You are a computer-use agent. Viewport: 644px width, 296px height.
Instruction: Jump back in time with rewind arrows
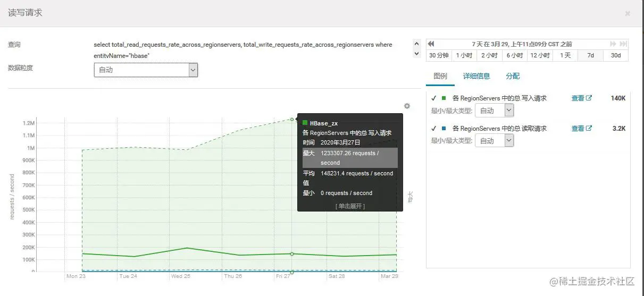[x=431, y=44]
